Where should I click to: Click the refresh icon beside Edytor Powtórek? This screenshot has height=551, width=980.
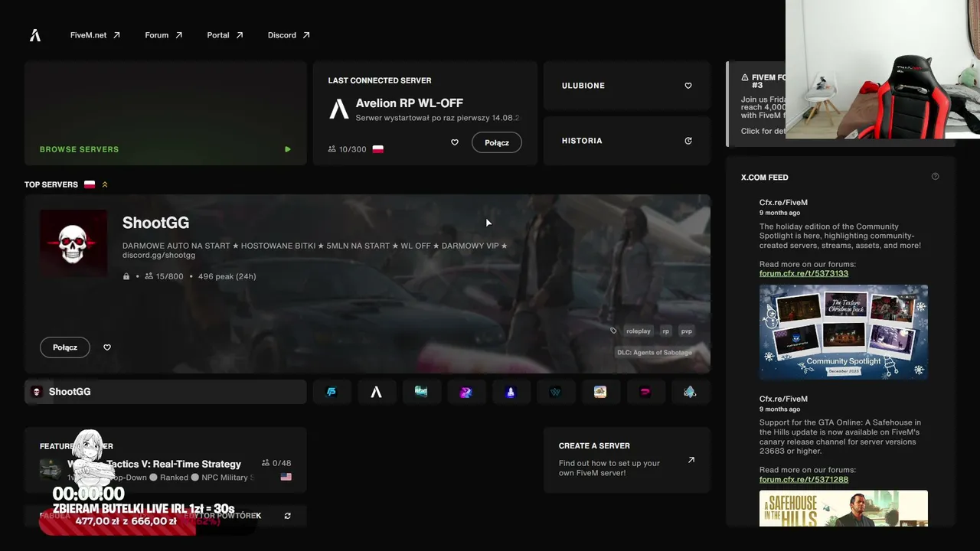tap(288, 516)
